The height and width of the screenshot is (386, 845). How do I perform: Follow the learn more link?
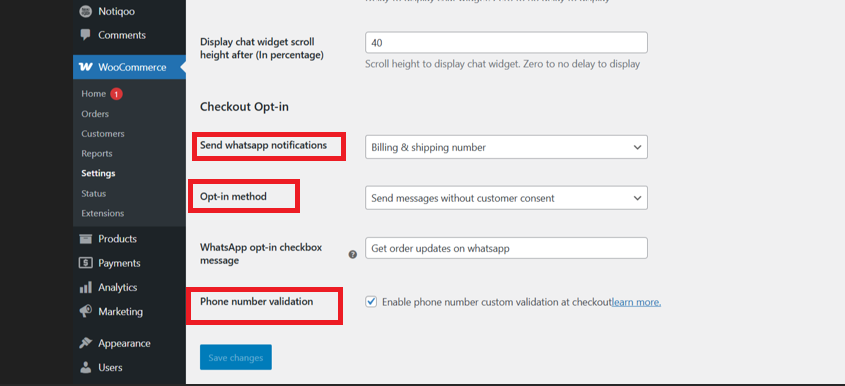[636, 302]
